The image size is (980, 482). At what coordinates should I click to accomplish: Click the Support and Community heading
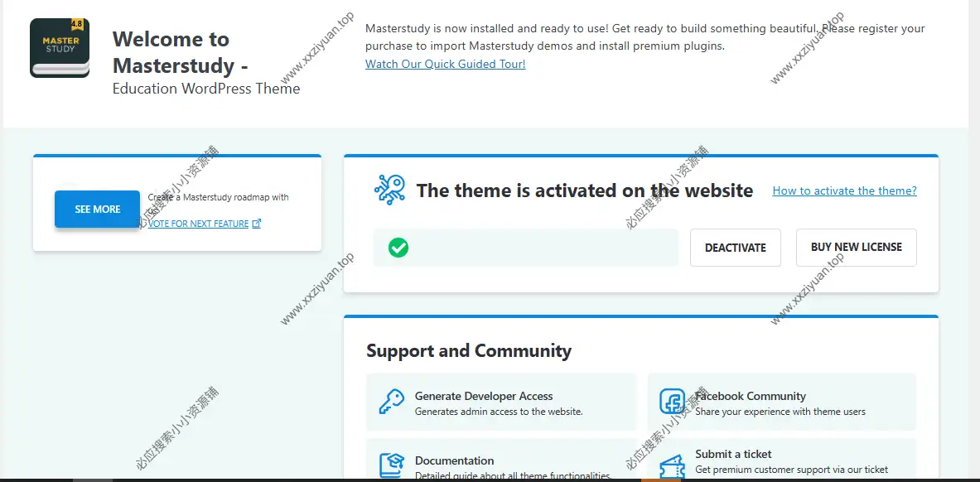[469, 350]
